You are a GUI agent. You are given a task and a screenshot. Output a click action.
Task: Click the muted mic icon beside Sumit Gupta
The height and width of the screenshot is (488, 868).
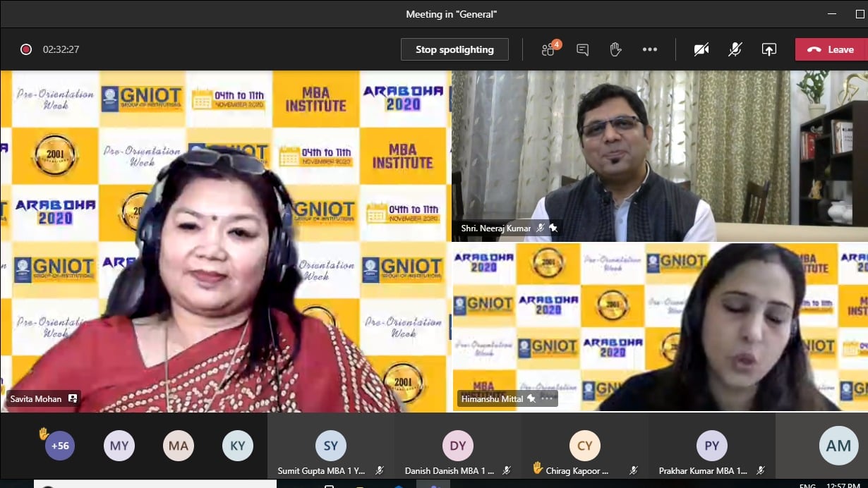click(379, 470)
